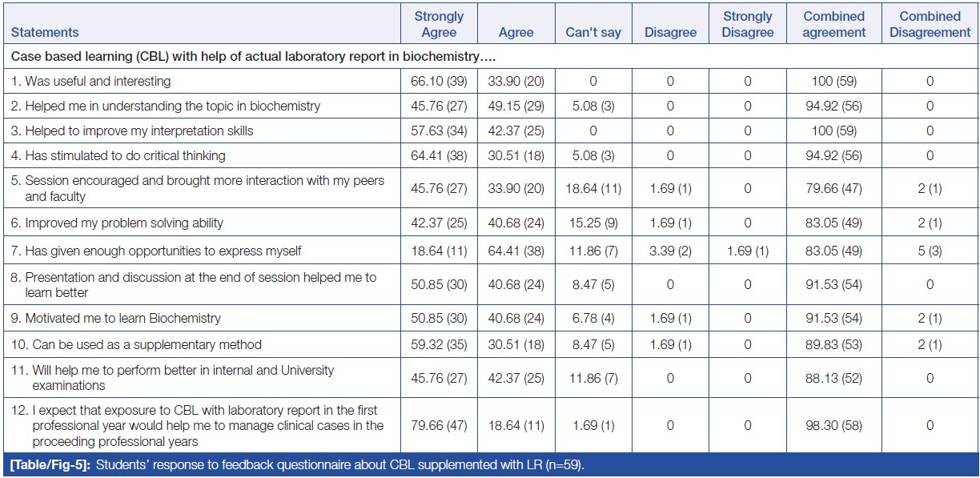
Task: Select the 79.66 (47) Strongly Agree cell
Action: click(x=438, y=426)
